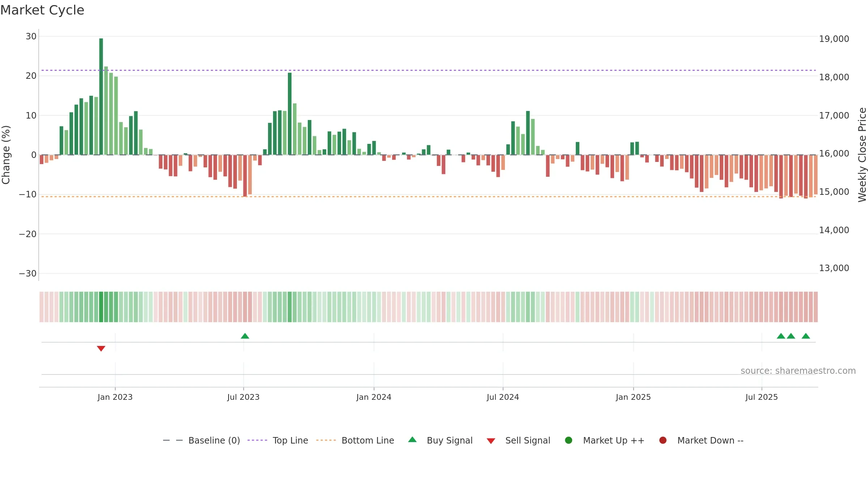Click the red Sell Signal triangle marker

(101, 348)
